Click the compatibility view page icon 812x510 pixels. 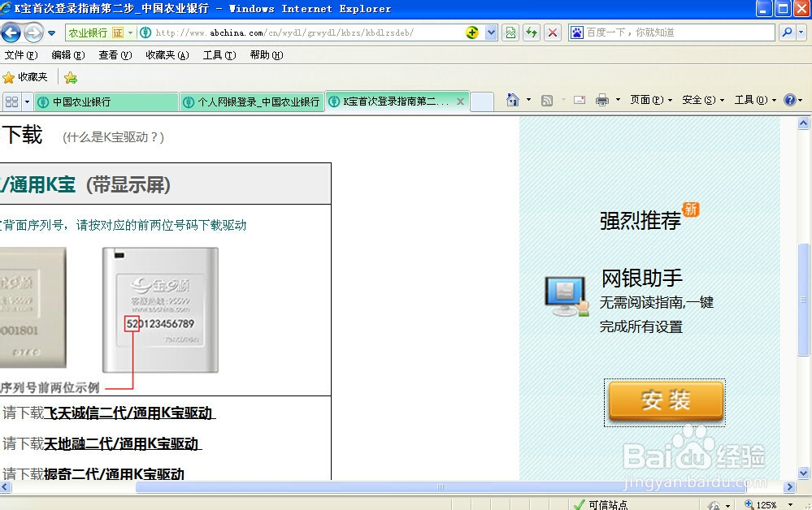point(510,32)
